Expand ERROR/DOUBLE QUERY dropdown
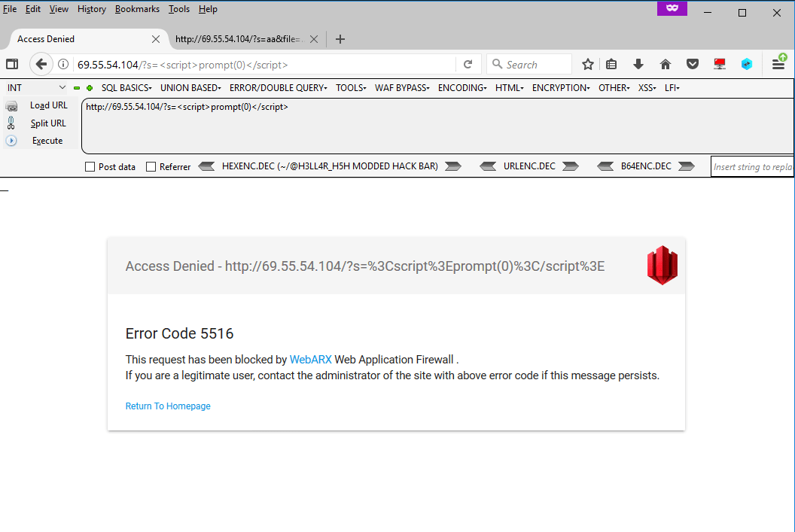 pos(279,87)
